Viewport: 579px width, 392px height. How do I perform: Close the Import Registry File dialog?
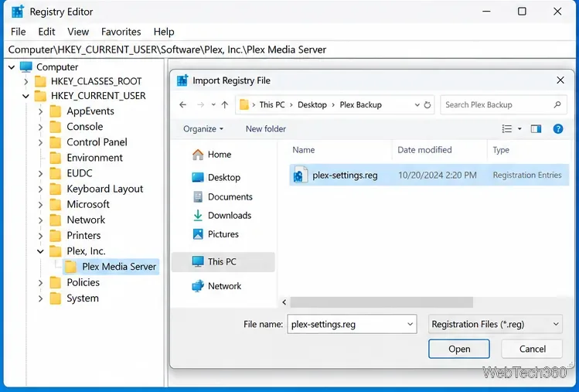click(x=560, y=80)
